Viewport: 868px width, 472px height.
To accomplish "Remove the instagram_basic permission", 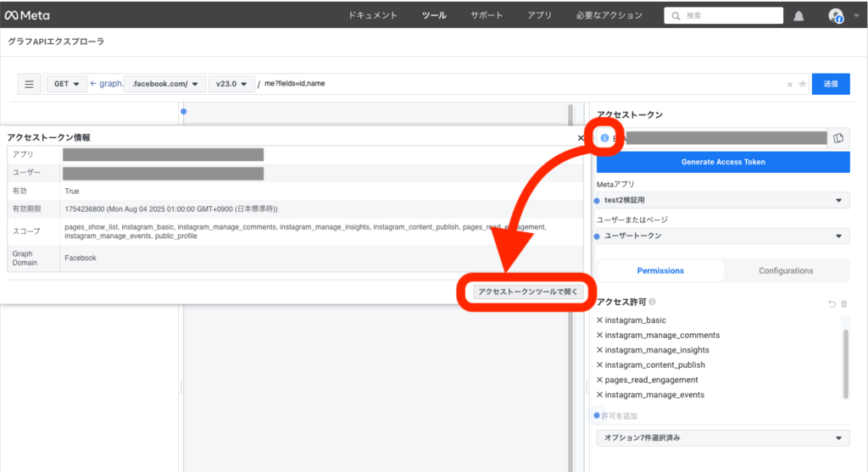I will [599, 319].
